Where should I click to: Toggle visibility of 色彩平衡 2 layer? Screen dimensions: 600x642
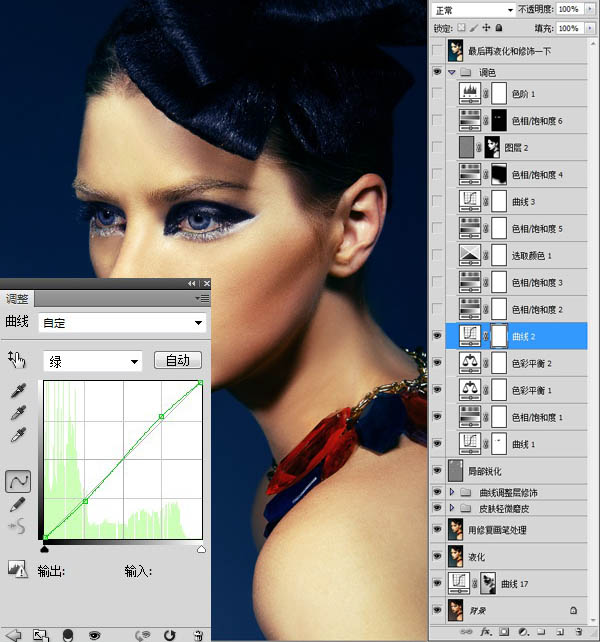(436, 363)
